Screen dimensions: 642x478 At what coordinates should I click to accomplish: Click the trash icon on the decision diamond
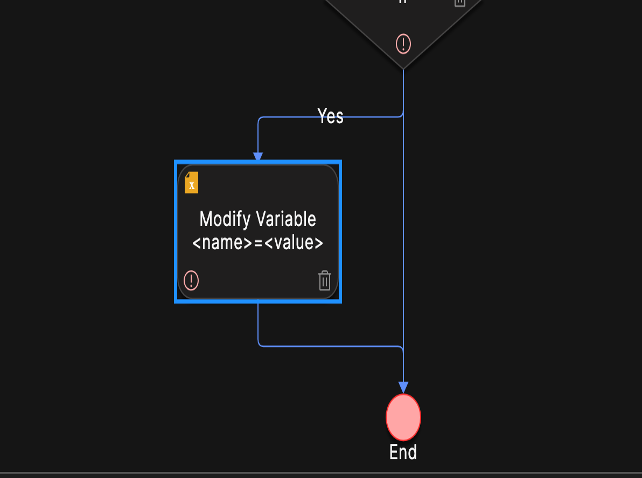459,3
